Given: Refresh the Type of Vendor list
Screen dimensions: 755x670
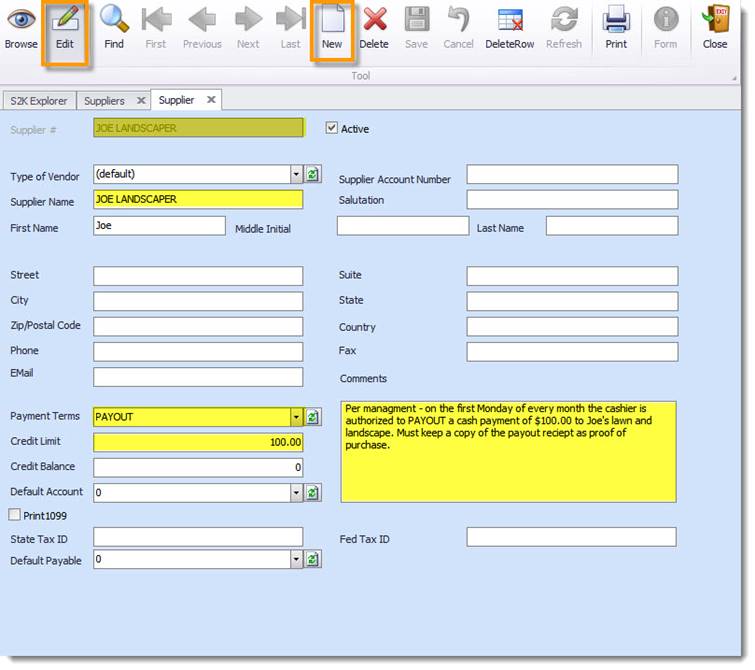Looking at the screenshot, I should 313,175.
